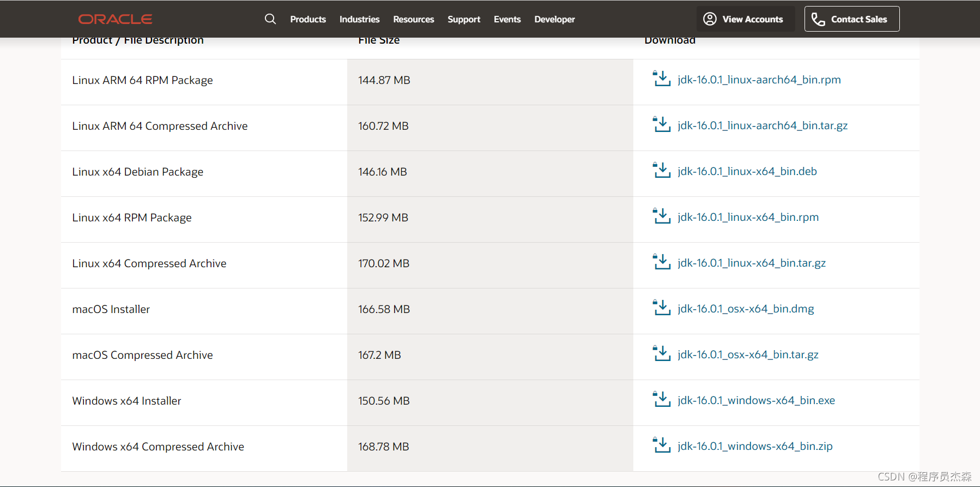Select Windows x64 Installer text
The height and width of the screenshot is (487, 980).
[126, 401]
